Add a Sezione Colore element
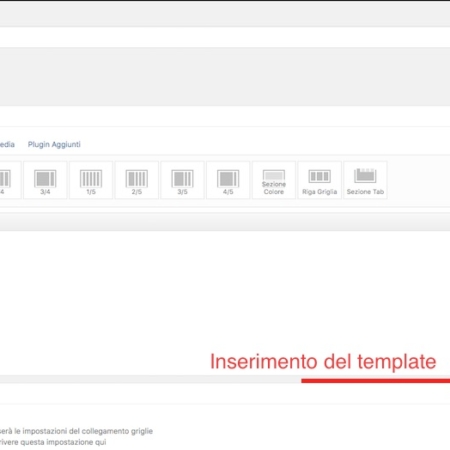Image resolution: width=450 pixels, height=450 pixels. point(274,180)
